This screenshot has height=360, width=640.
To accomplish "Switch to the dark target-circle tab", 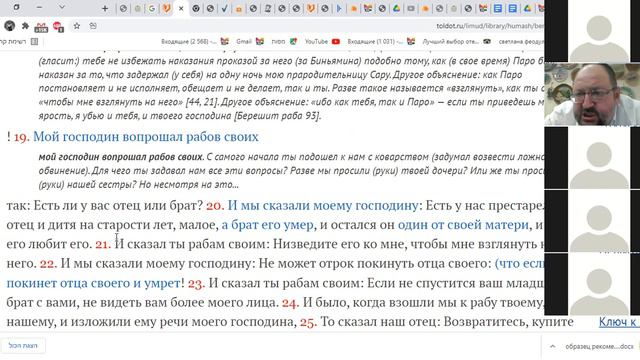I will tap(196, 8).
